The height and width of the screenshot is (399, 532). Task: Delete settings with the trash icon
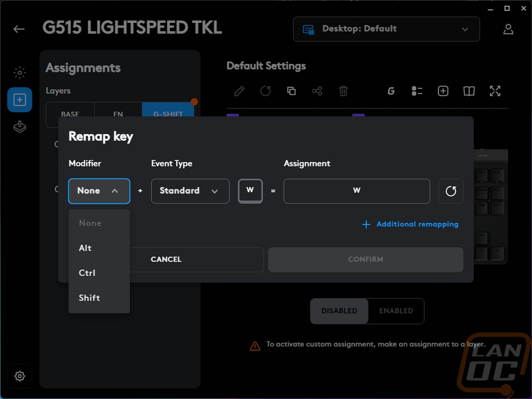[343, 91]
